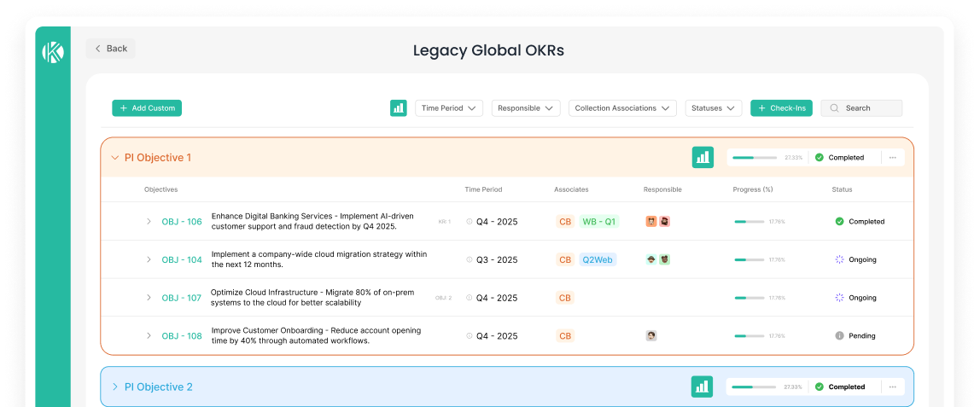Click the CB tag in OBJ - 104 row
This screenshot has height=407, width=980.
pos(565,259)
